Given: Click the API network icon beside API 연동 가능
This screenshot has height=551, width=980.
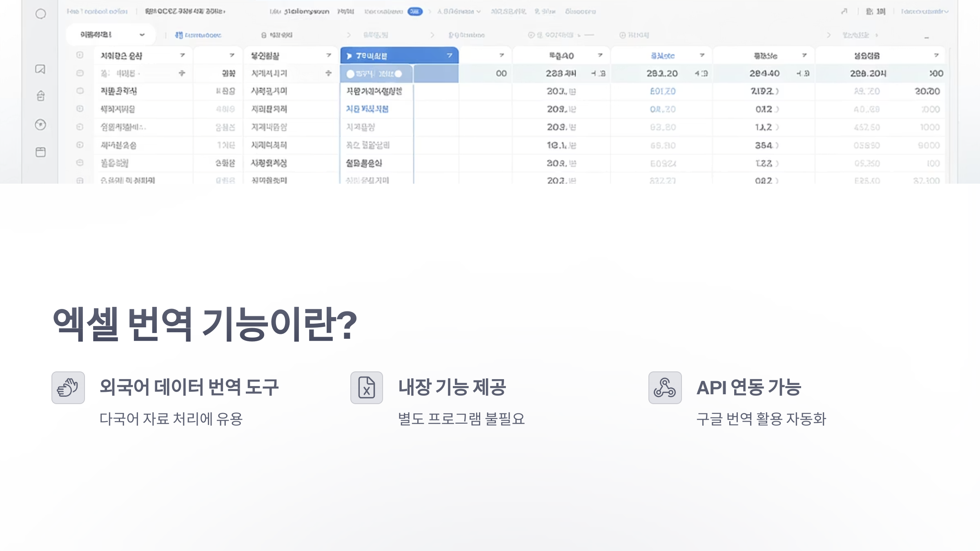Looking at the screenshot, I should [x=666, y=389].
